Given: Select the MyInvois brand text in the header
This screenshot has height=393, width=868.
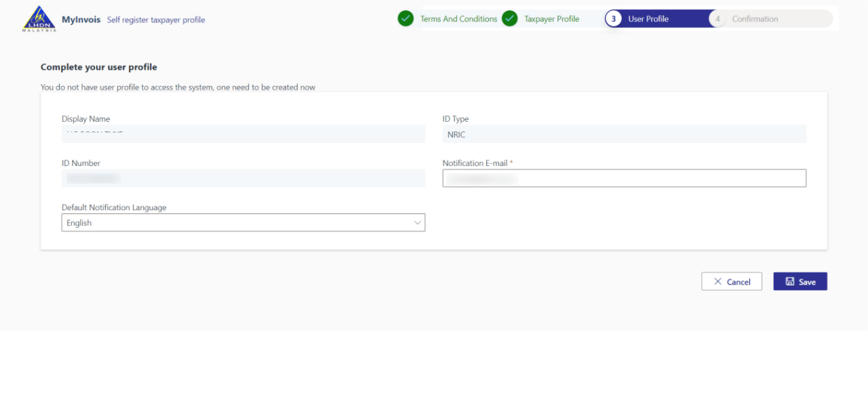Looking at the screenshot, I should pos(81,19).
